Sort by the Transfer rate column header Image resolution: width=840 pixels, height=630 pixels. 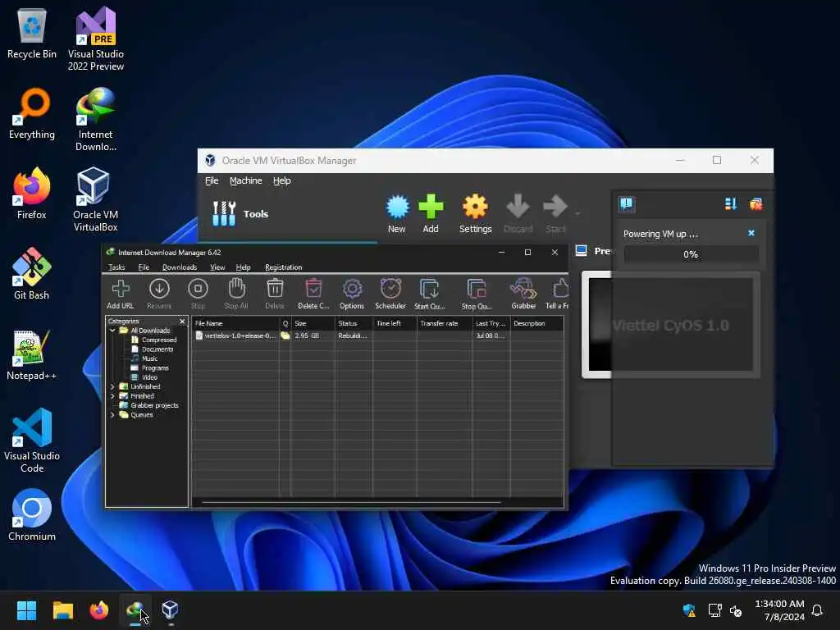pos(444,323)
